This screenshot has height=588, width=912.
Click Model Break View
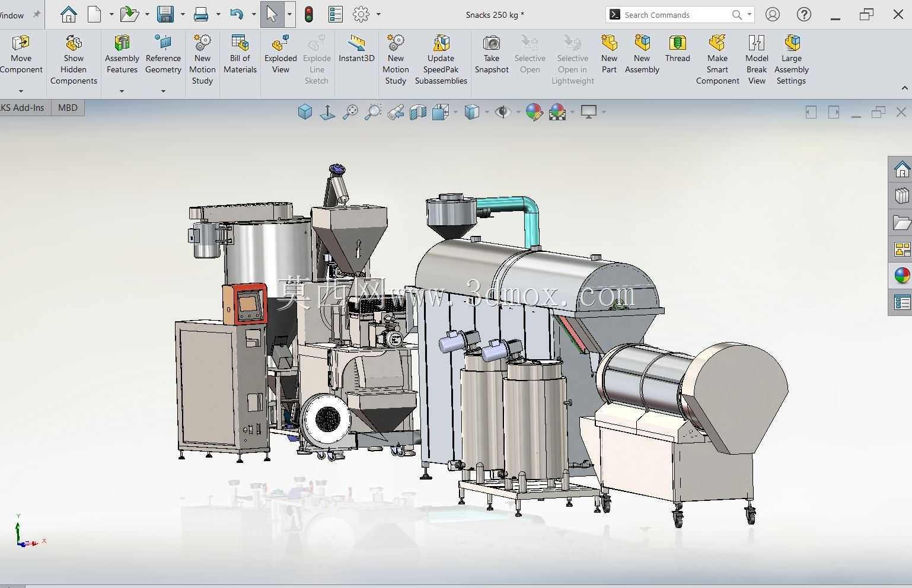tap(757, 59)
